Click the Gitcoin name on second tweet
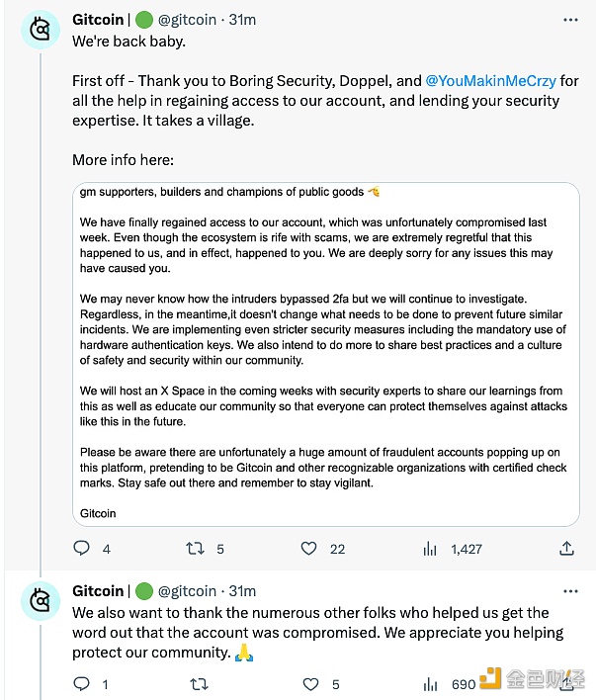This screenshot has width=596, height=700. click(98, 591)
